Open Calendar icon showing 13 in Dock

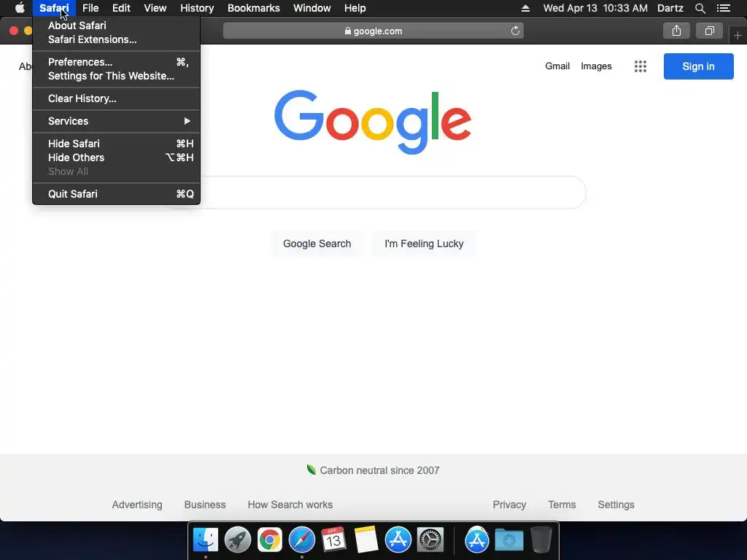[333, 540]
